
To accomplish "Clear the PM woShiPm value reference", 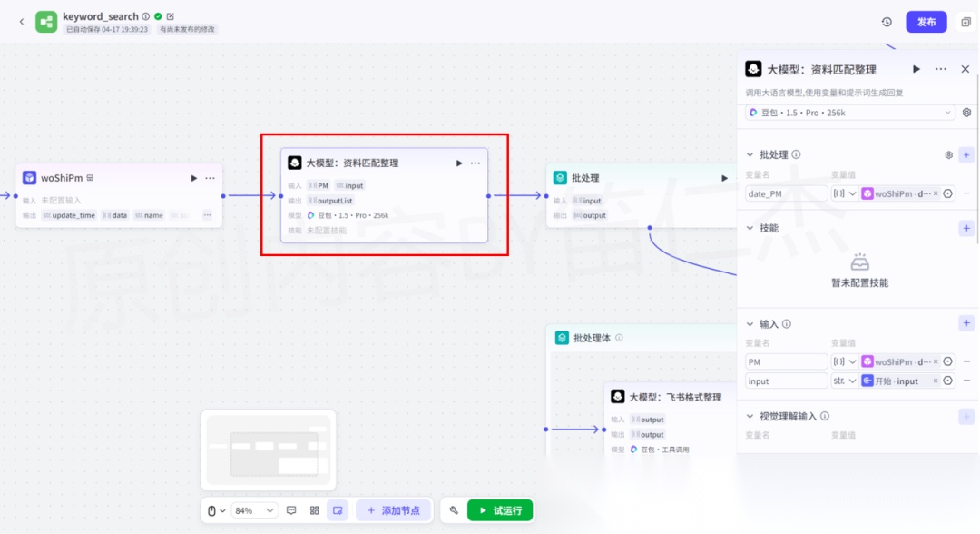I will coord(935,361).
